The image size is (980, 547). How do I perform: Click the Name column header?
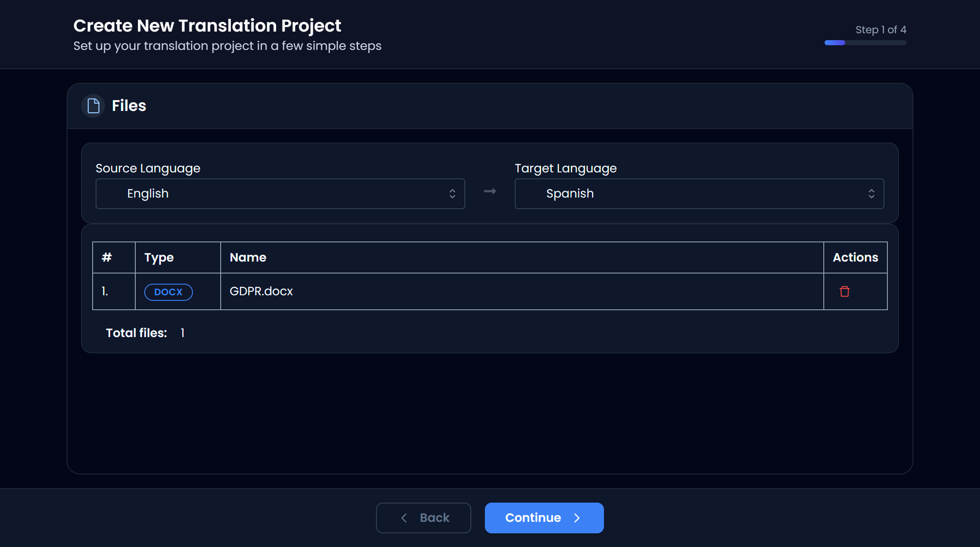(248, 257)
